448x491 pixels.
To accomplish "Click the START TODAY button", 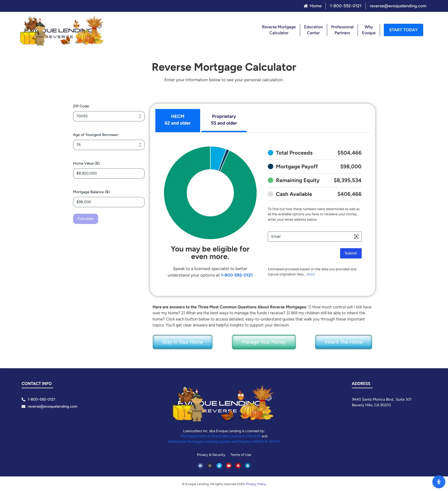I will [x=403, y=30].
